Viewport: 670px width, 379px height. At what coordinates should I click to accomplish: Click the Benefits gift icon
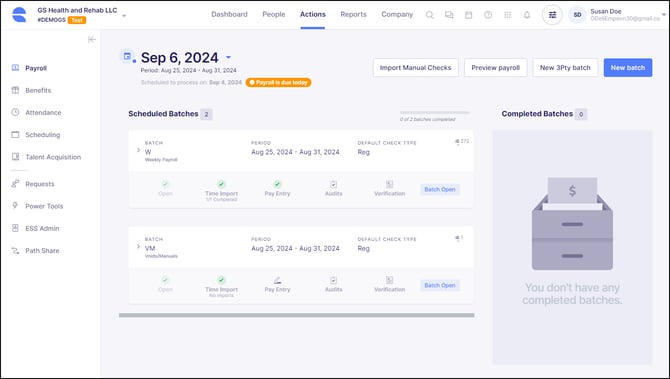coord(15,90)
